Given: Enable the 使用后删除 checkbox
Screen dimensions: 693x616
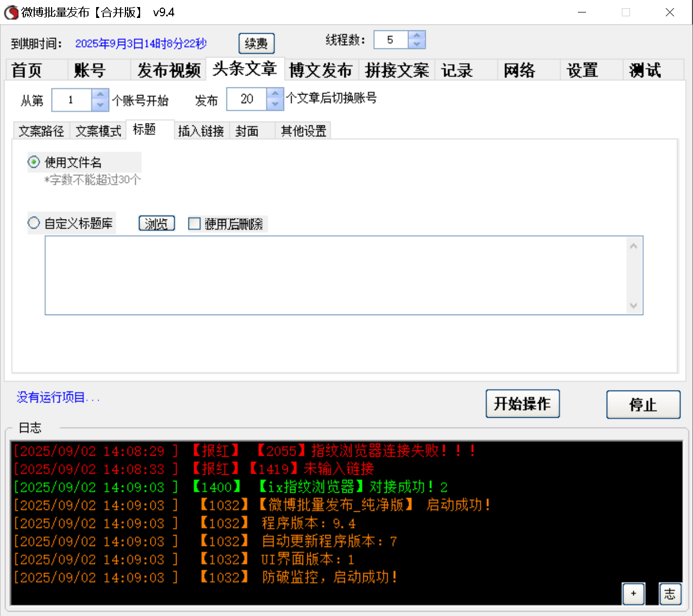Looking at the screenshot, I should pyautogui.click(x=194, y=223).
